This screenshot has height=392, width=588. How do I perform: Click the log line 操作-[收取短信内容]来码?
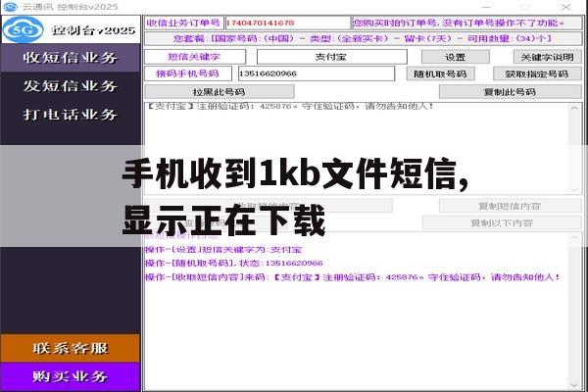pos(353,277)
